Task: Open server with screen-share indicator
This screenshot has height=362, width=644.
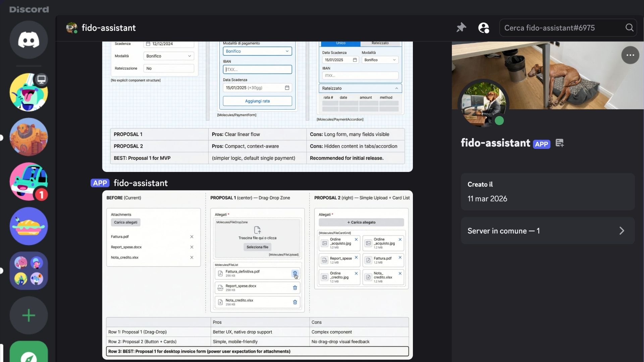Action: 29,93
